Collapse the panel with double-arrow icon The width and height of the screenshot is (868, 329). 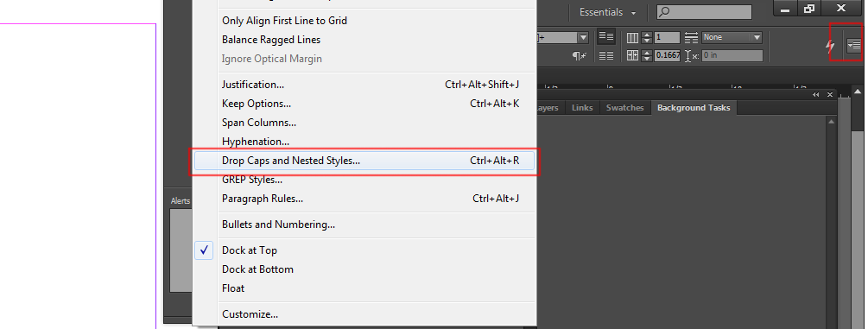816,95
